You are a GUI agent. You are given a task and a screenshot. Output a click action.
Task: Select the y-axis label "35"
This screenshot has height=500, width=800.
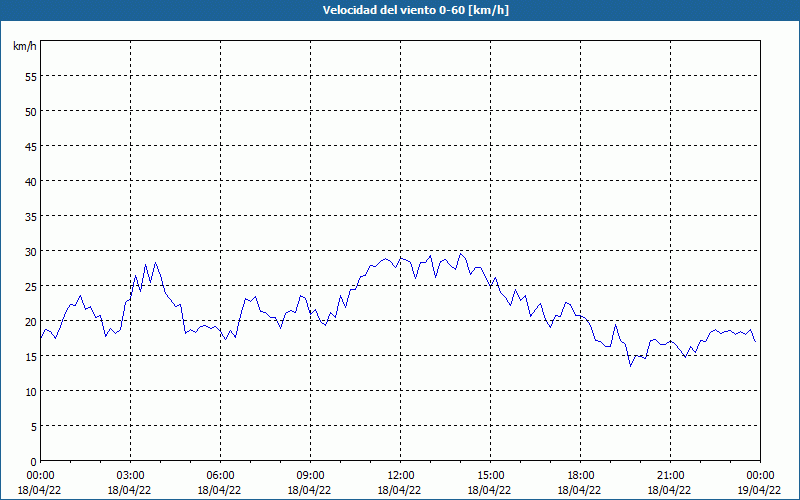[x=31, y=216]
